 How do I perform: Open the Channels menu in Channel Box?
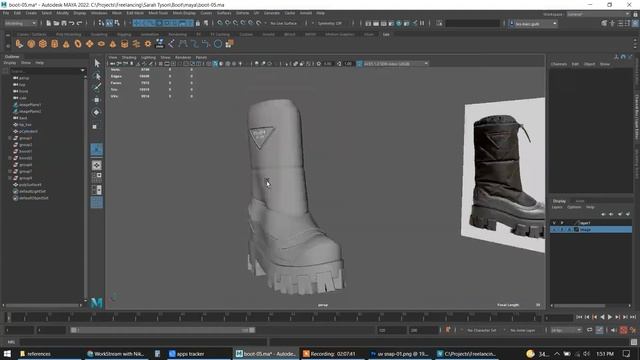pos(559,64)
